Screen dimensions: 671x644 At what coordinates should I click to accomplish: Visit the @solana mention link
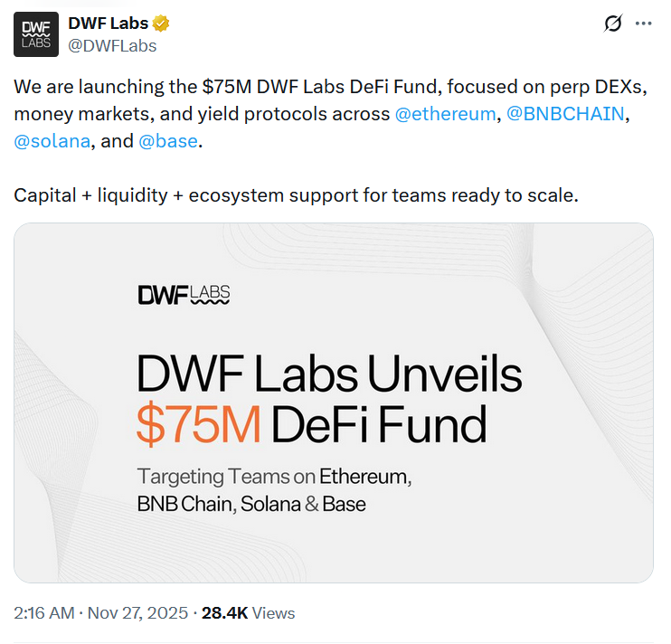(52, 141)
